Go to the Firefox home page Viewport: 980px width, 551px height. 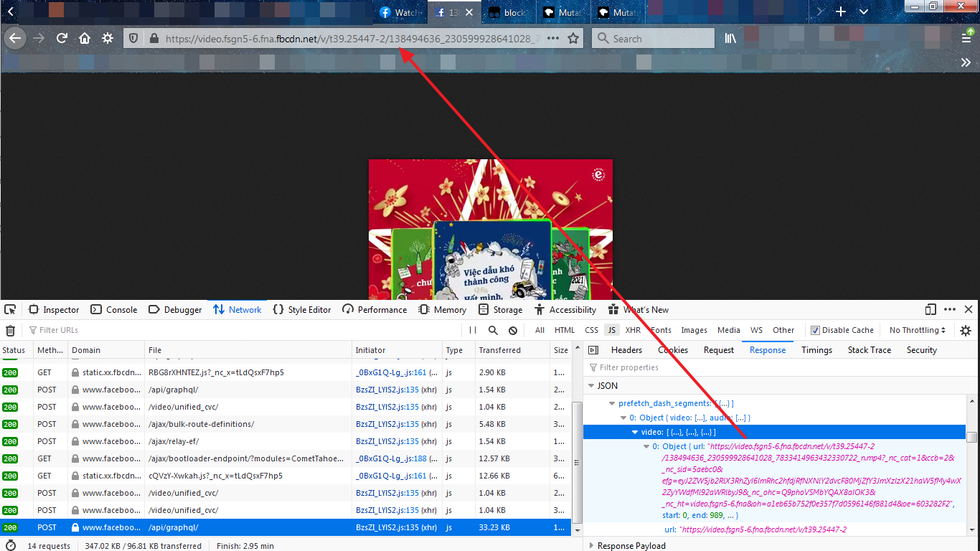point(85,38)
